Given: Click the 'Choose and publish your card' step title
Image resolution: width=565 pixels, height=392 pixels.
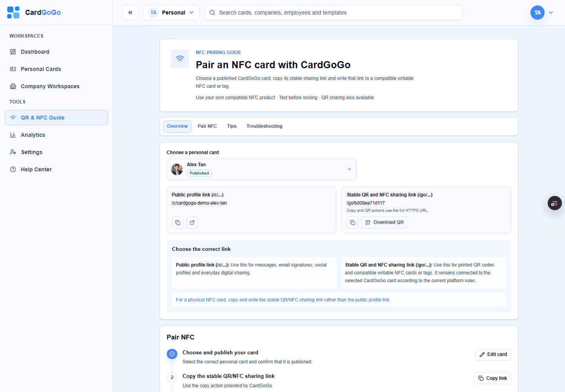Looking at the screenshot, I should 221,353.
